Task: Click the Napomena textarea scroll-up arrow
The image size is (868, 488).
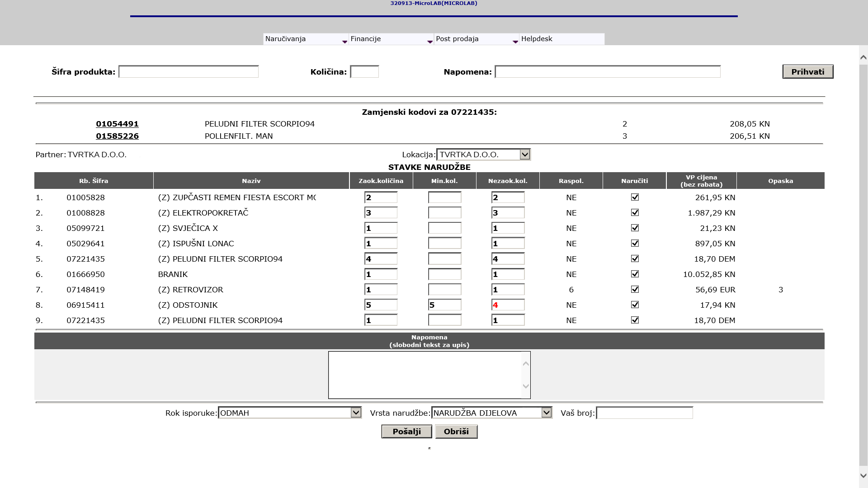Action: coord(525,364)
